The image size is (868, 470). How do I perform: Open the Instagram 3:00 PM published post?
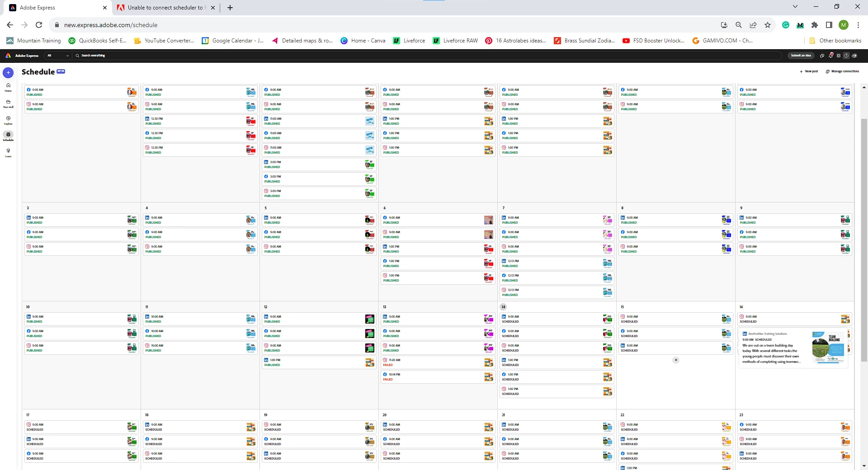point(319,193)
